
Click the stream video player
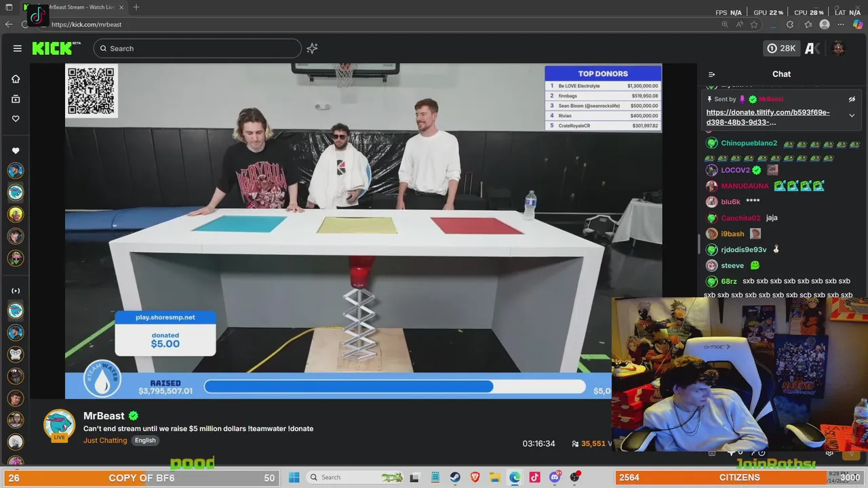(363, 231)
